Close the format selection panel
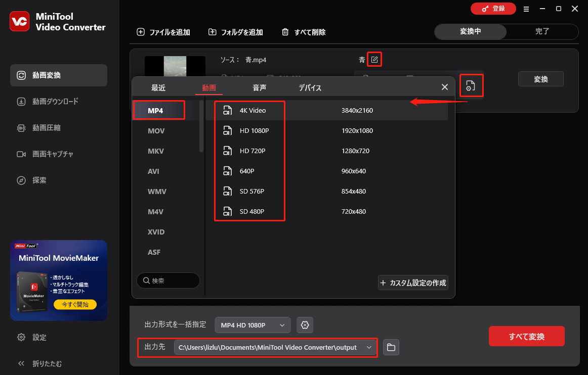 click(x=445, y=87)
